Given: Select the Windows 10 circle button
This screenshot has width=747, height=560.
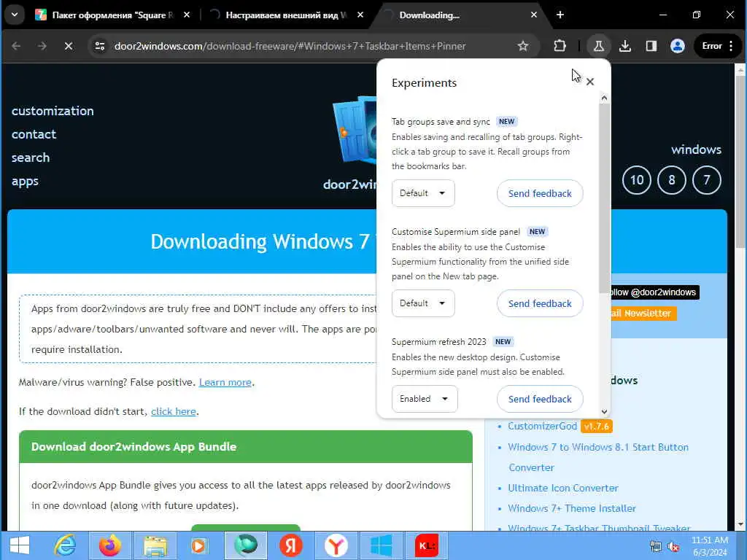Looking at the screenshot, I should tap(637, 180).
